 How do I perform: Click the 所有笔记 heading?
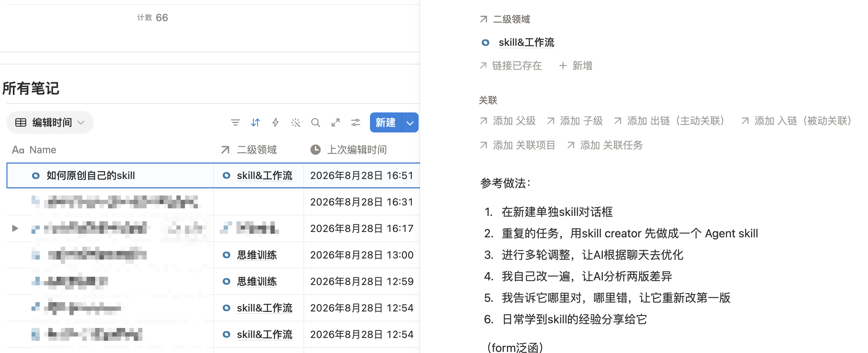click(31, 88)
